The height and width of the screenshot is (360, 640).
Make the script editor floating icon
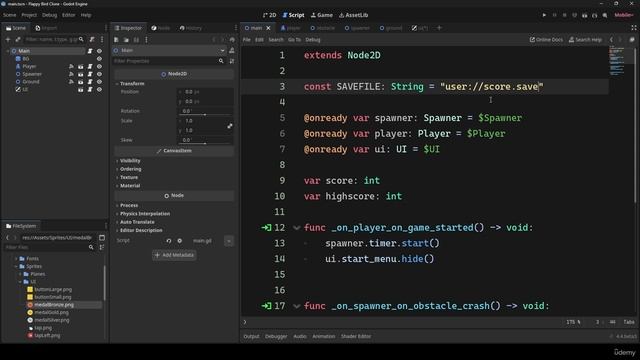[632, 40]
